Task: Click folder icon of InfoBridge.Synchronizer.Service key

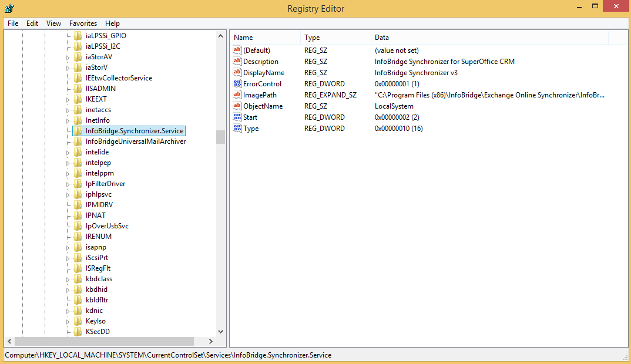Action: coord(78,131)
